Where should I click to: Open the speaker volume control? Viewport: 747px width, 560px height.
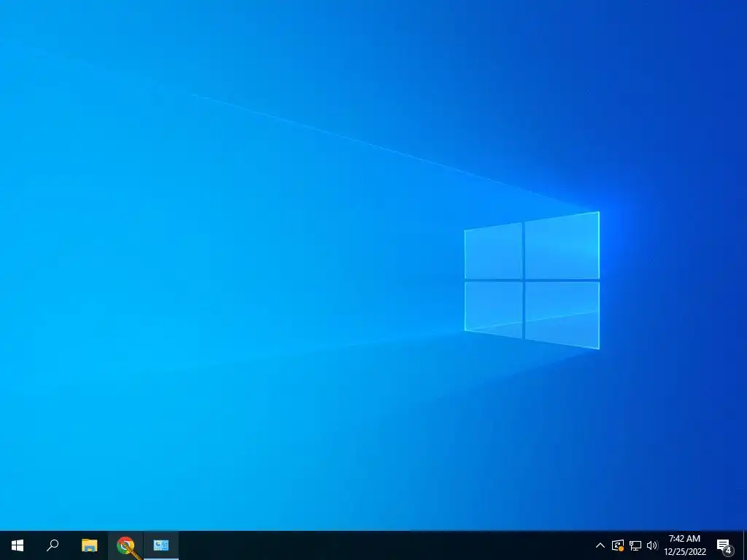click(x=652, y=545)
